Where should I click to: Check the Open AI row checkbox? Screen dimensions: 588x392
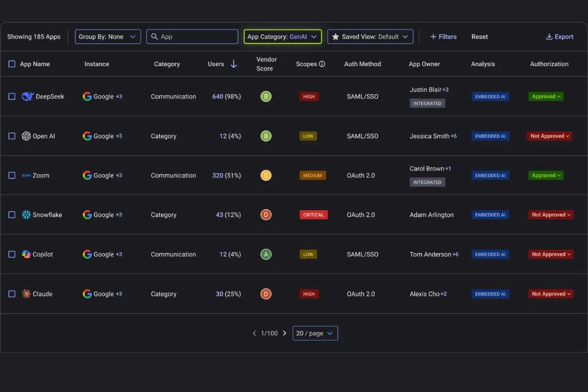click(x=12, y=136)
